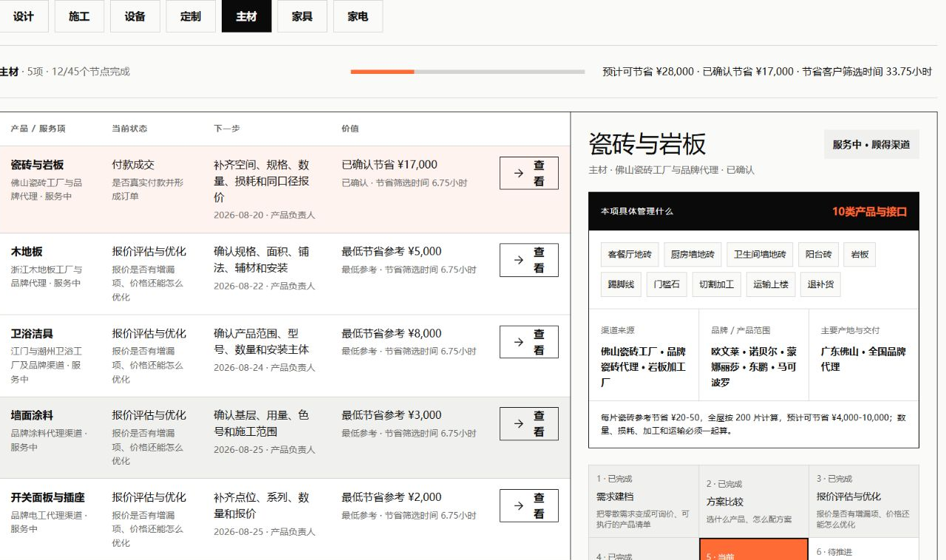946x560 pixels.
Task: Select the 切割加工 product tag
Action: [x=716, y=284]
